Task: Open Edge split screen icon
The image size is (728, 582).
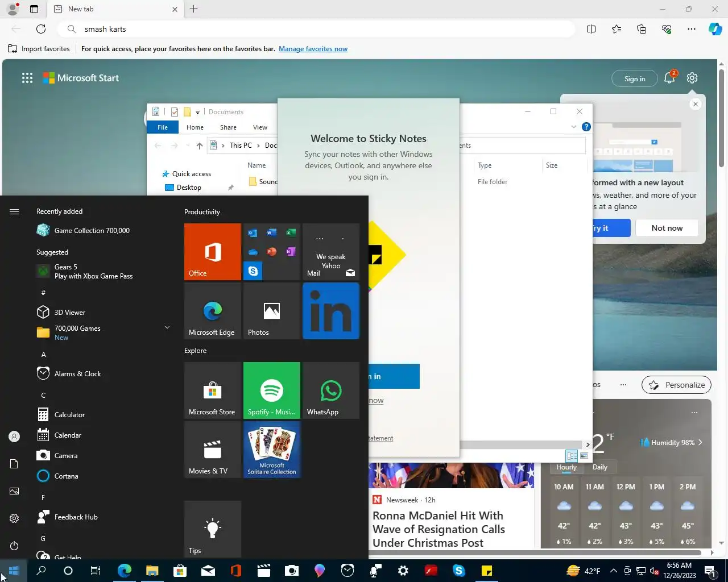Action: click(x=591, y=29)
